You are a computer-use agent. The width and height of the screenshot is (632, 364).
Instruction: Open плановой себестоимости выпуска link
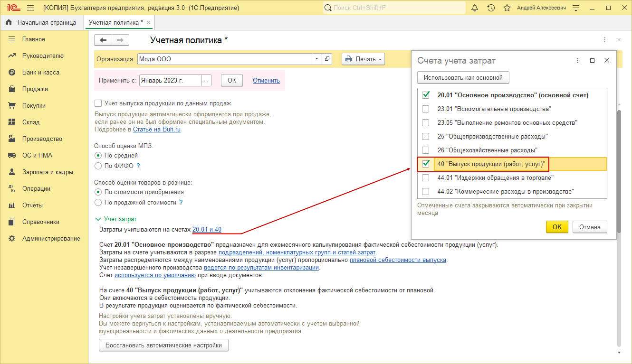coord(398,260)
